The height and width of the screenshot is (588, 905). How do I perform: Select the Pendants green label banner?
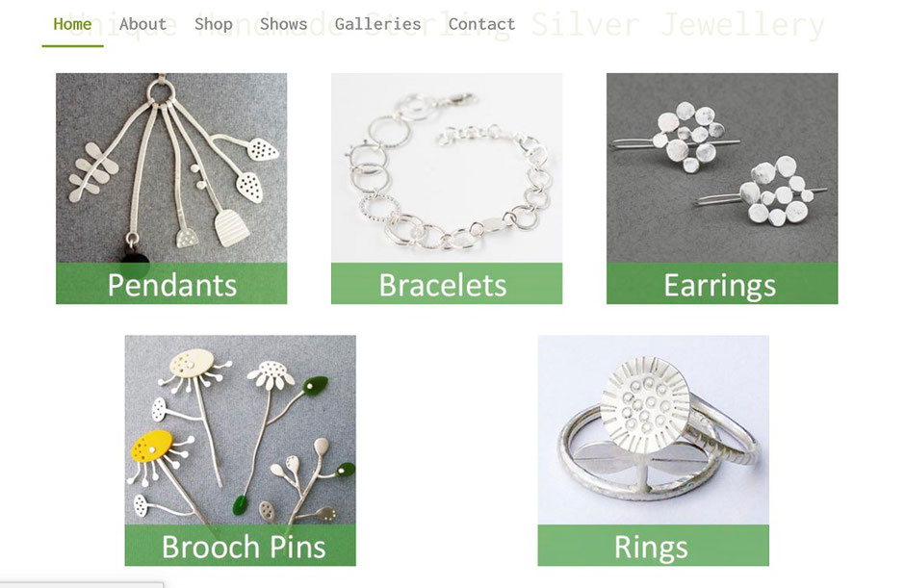(171, 283)
